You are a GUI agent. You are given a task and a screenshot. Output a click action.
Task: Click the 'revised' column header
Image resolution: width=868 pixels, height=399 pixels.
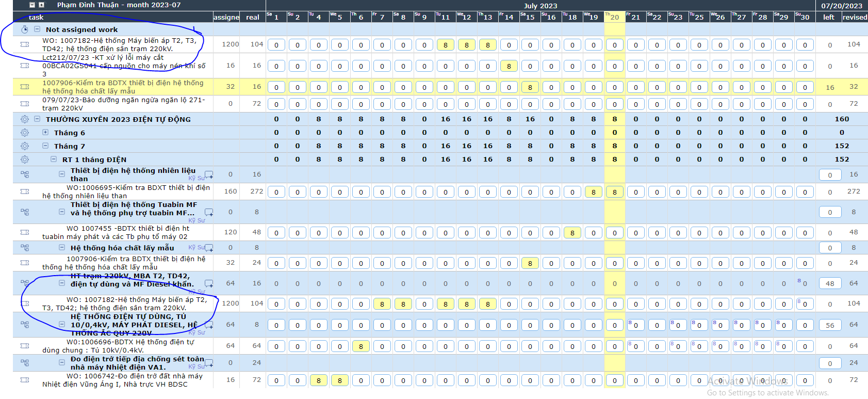pos(855,17)
